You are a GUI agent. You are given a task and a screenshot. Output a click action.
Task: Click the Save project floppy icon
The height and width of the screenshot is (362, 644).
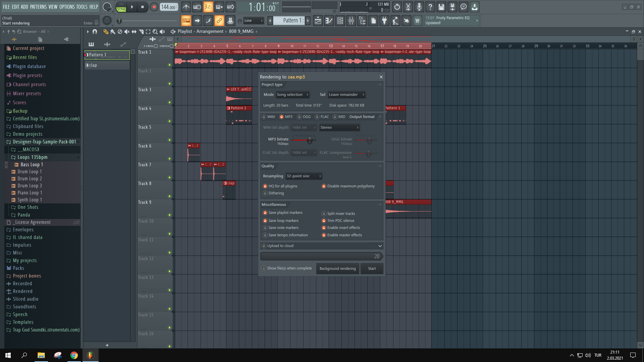pos(441,7)
